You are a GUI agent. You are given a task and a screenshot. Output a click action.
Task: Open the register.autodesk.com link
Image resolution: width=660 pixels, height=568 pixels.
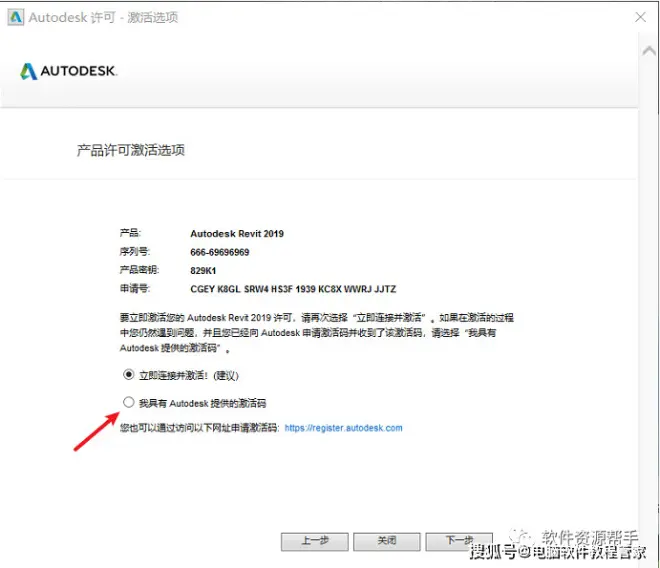tap(343, 428)
